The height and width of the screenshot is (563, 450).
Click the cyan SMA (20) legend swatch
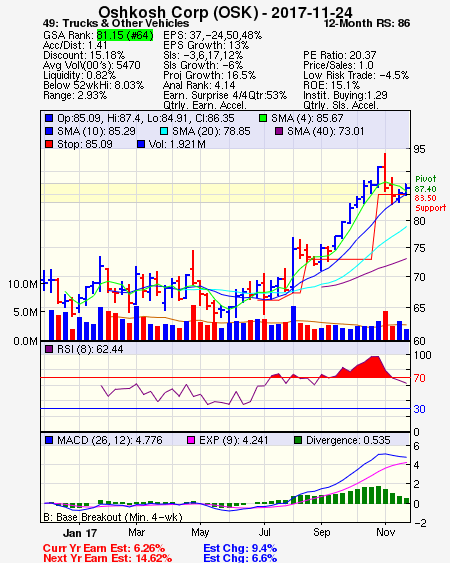pyautogui.click(x=164, y=131)
